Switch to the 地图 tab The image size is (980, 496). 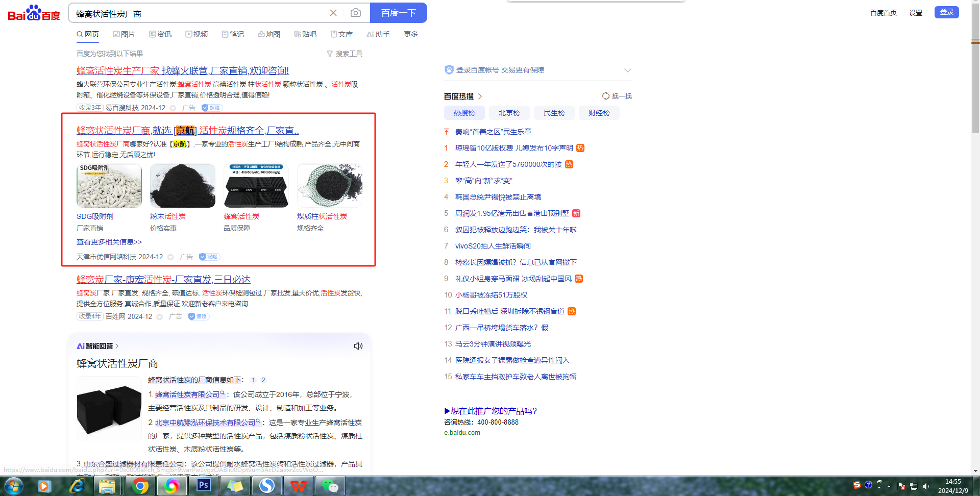pyautogui.click(x=269, y=34)
